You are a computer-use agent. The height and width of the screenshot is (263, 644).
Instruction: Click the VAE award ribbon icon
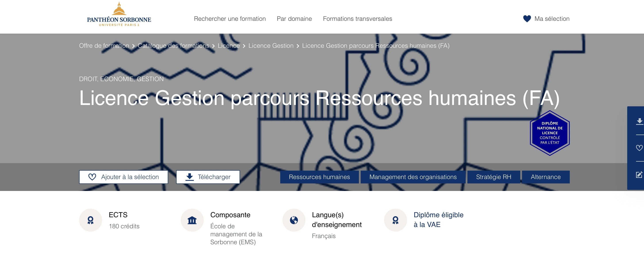(395, 220)
